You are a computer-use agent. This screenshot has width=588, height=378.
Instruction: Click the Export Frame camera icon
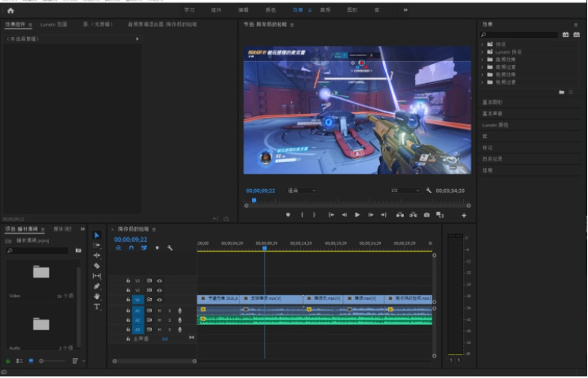(427, 215)
